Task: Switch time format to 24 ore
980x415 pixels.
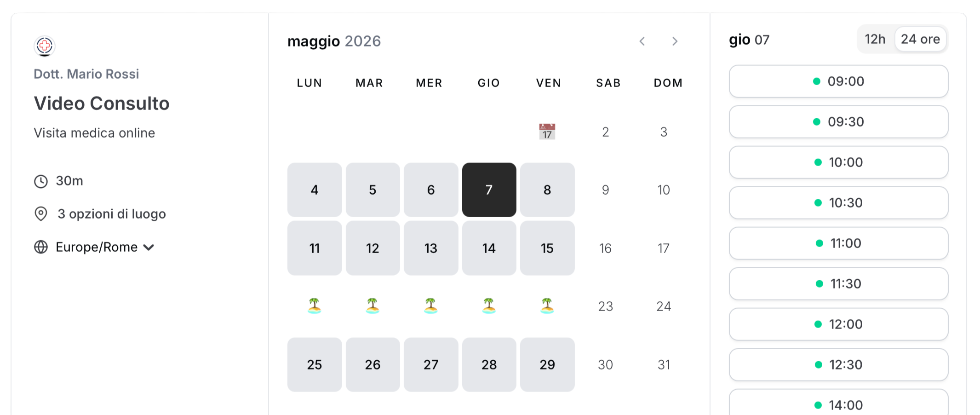Action: [x=920, y=39]
